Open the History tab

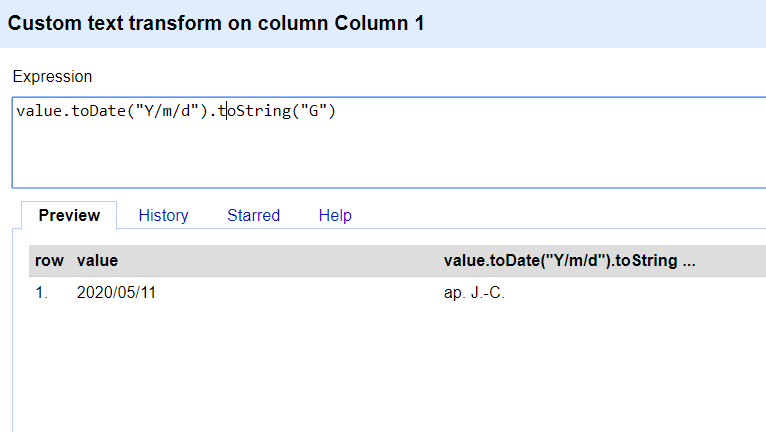coord(163,215)
